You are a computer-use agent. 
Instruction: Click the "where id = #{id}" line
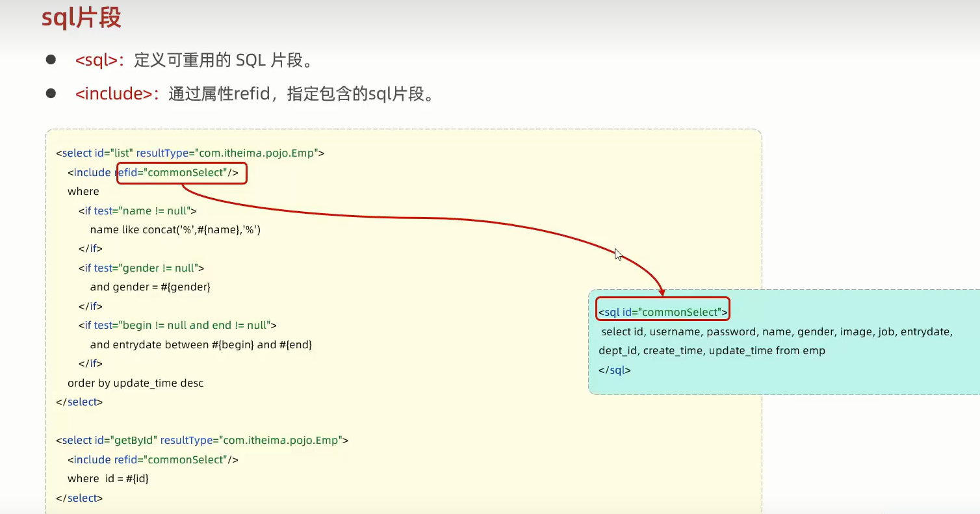click(x=107, y=478)
